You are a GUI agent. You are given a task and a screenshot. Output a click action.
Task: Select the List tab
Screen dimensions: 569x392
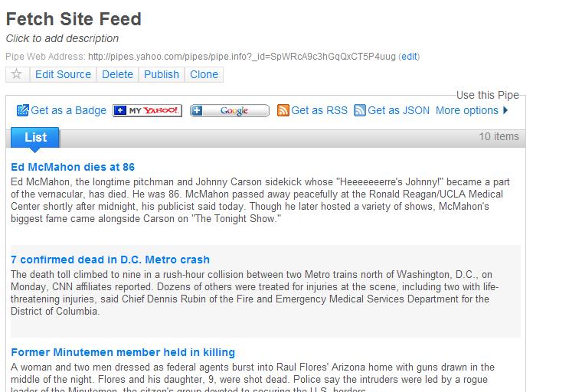[x=35, y=137]
